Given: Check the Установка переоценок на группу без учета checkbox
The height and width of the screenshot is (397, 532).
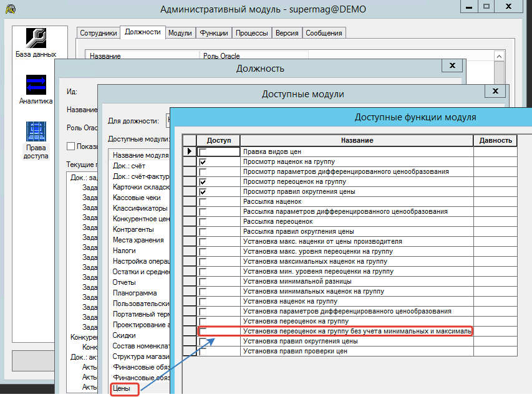Looking at the screenshot, I should 203,331.
